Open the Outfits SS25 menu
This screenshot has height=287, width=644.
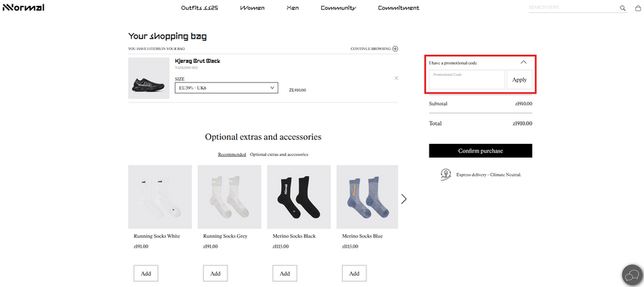[x=199, y=8]
